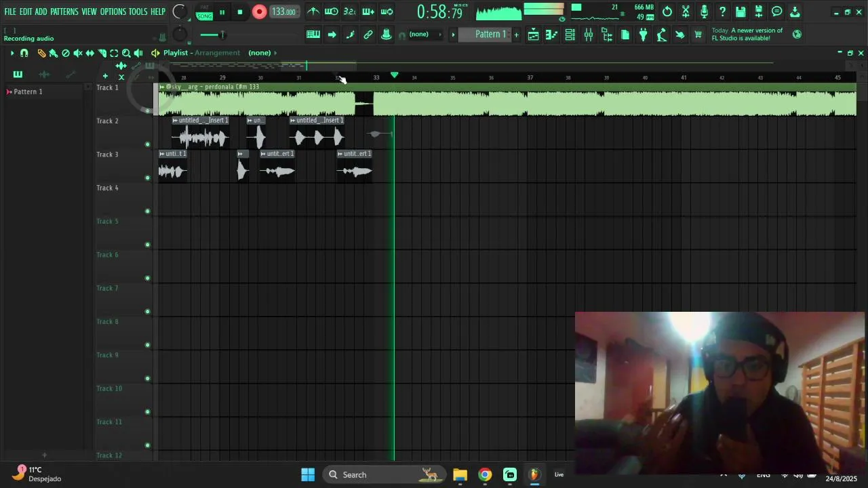Image resolution: width=868 pixels, height=488 pixels.
Task: Toggle wait for input to start playing
Action: 332,12
